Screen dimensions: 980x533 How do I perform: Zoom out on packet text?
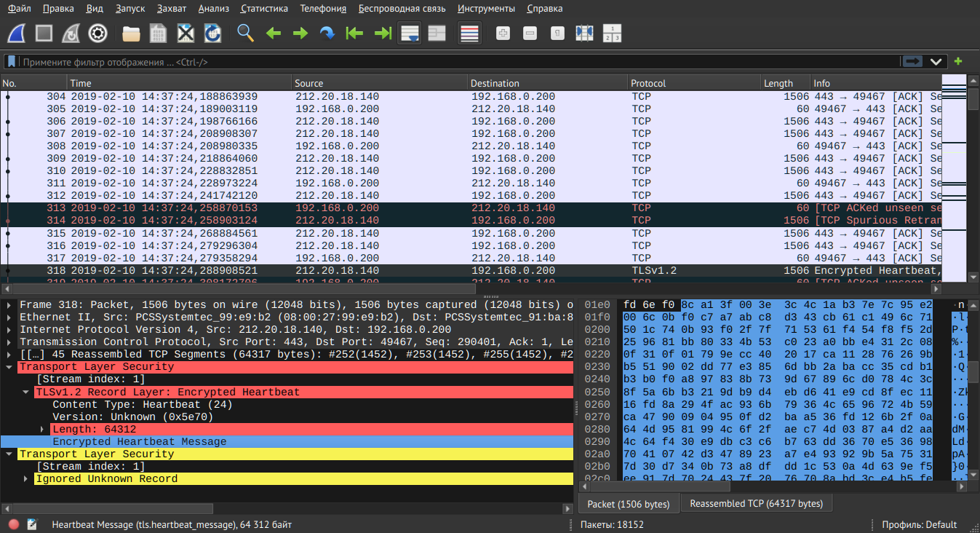click(530, 33)
